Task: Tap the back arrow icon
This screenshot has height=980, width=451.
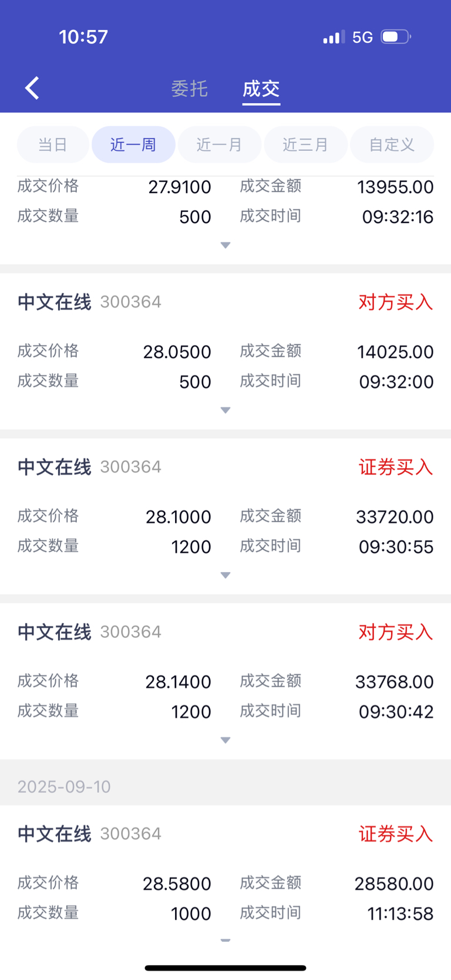Action: tap(32, 89)
